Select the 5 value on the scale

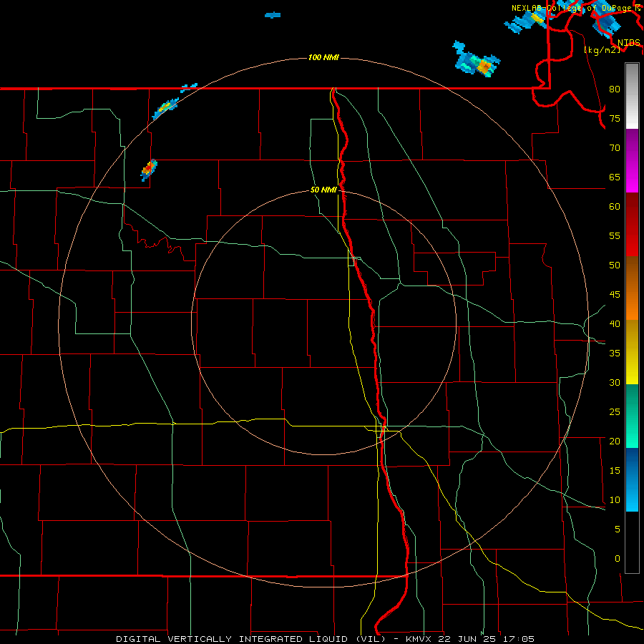point(618,530)
